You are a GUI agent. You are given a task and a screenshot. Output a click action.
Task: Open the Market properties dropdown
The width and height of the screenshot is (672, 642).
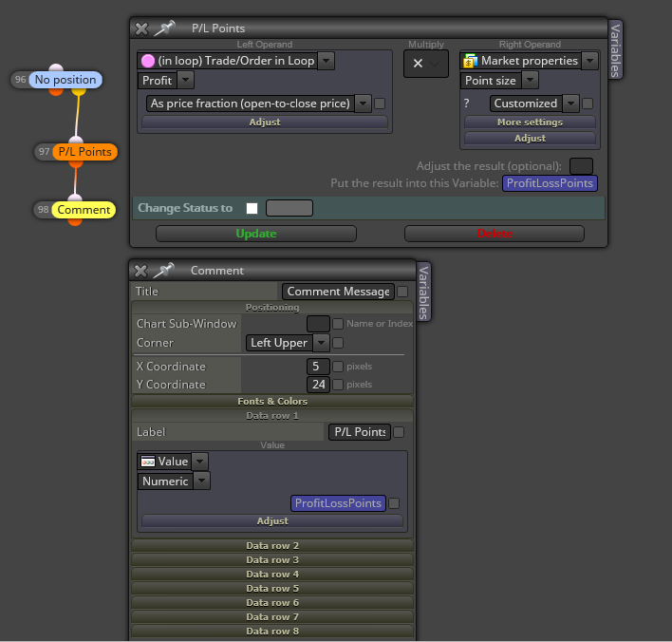590,61
